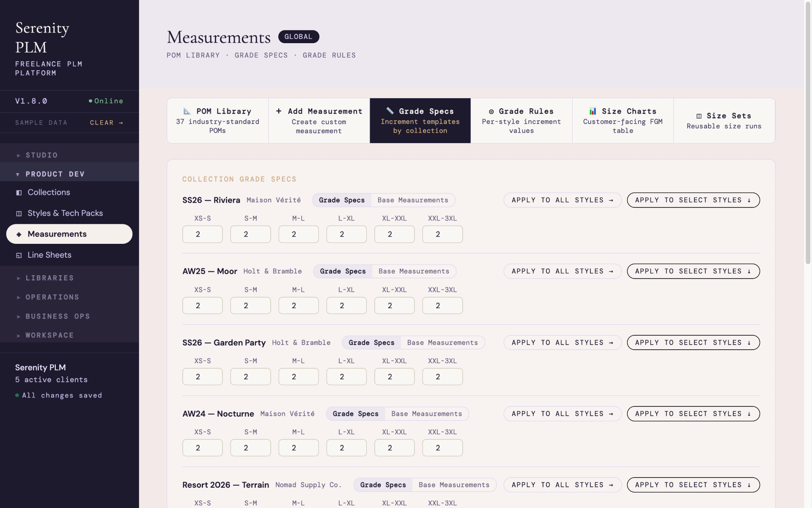Click the Line Sheets icon in sidebar

click(19, 255)
